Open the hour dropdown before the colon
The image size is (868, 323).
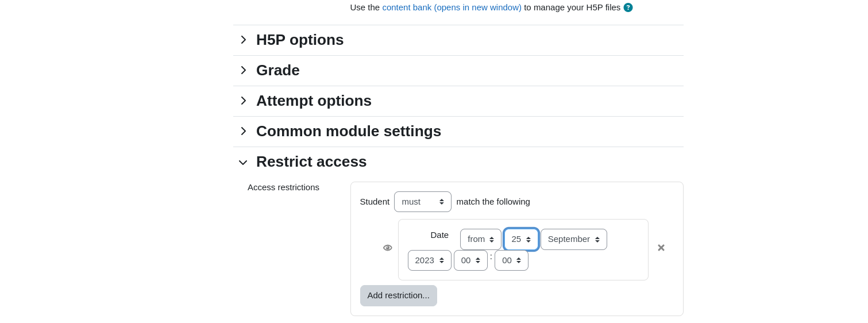pos(470,260)
